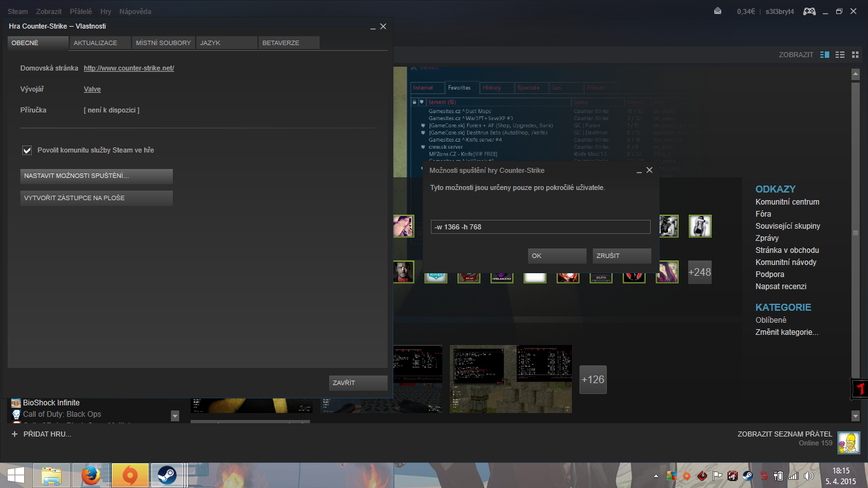Open Firefox from the taskbar
868x488 pixels.
coord(91,475)
